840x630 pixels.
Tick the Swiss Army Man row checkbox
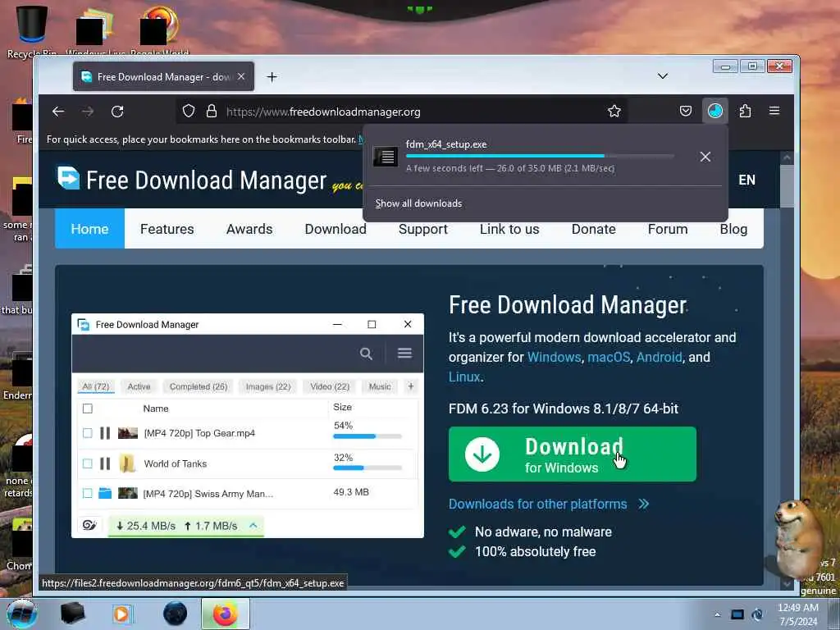tap(88, 493)
